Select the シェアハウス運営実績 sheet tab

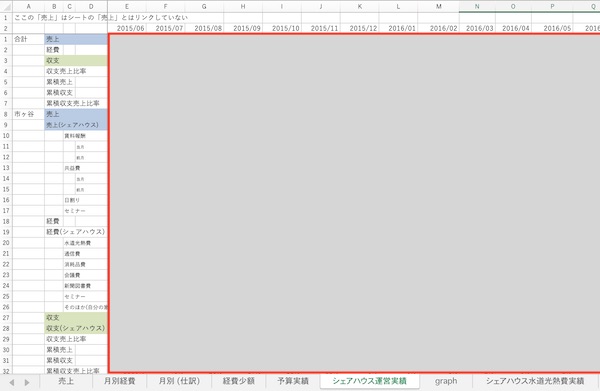pos(370,381)
